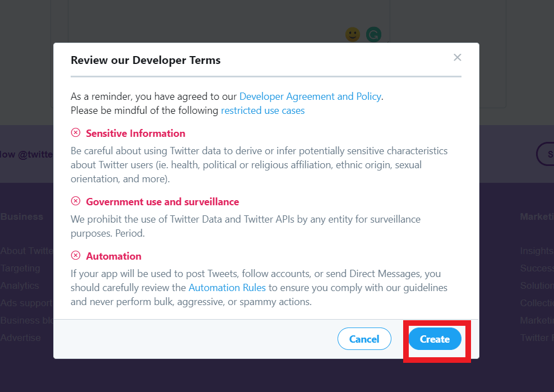Click the Sensitive Information warning icon
The image size is (554, 392).
(76, 132)
